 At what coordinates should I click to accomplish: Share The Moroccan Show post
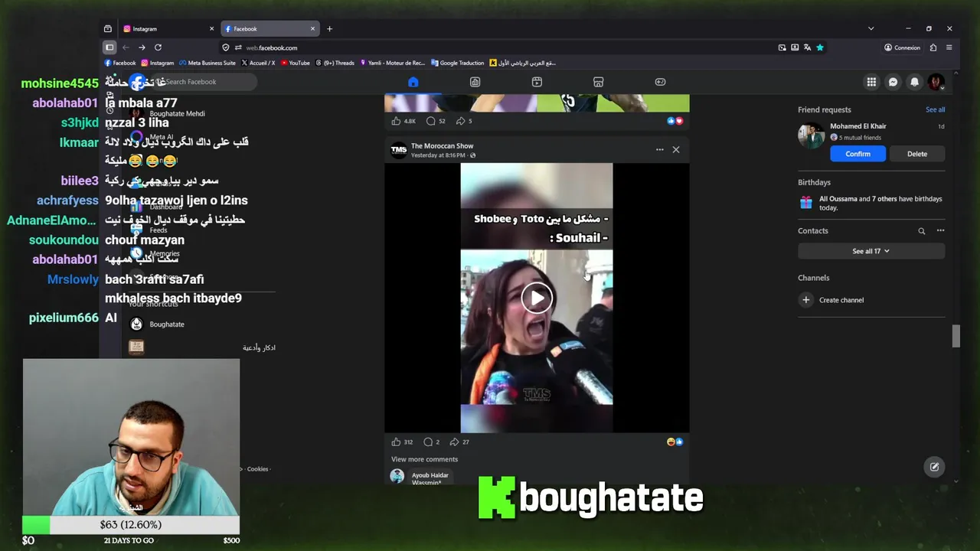click(x=455, y=442)
